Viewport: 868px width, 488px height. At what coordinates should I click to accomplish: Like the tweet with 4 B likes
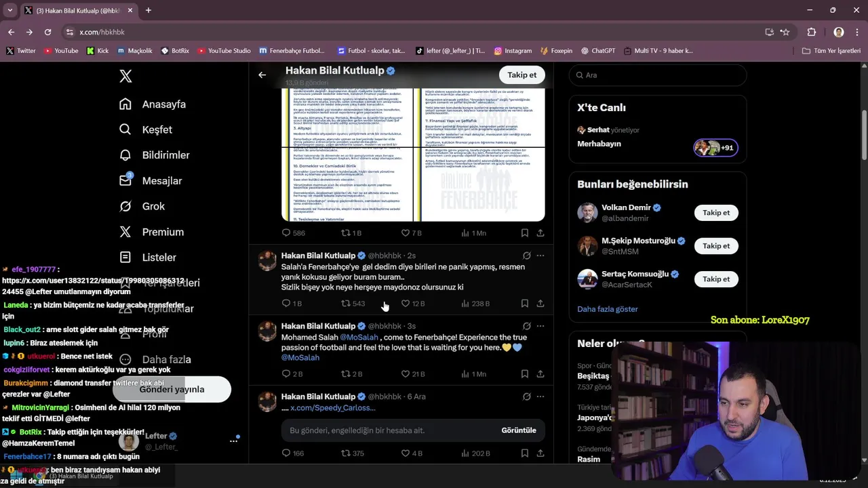(411, 453)
